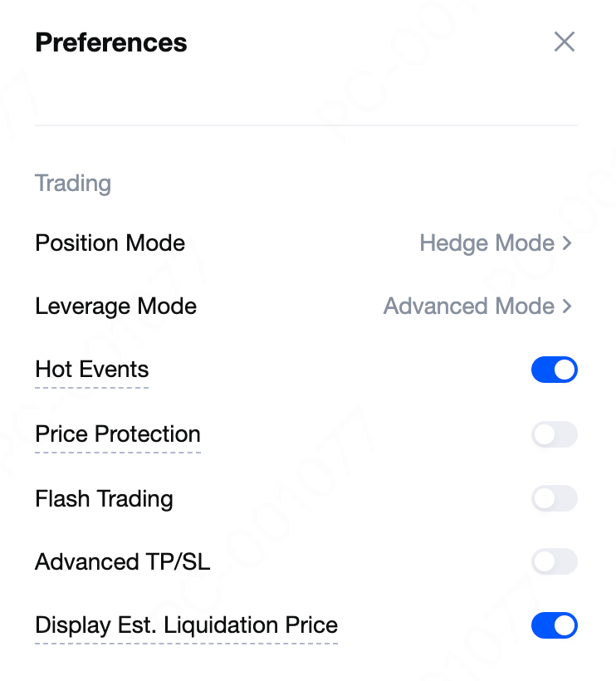Click the underlined Hot Events label
The width and height of the screenshot is (616, 681).
[92, 370]
